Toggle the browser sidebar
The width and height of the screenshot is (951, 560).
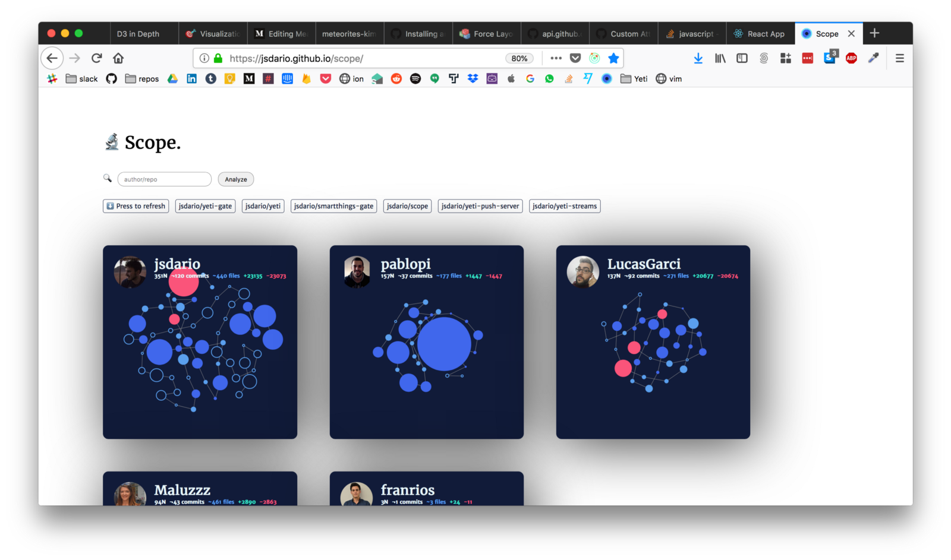(742, 58)
